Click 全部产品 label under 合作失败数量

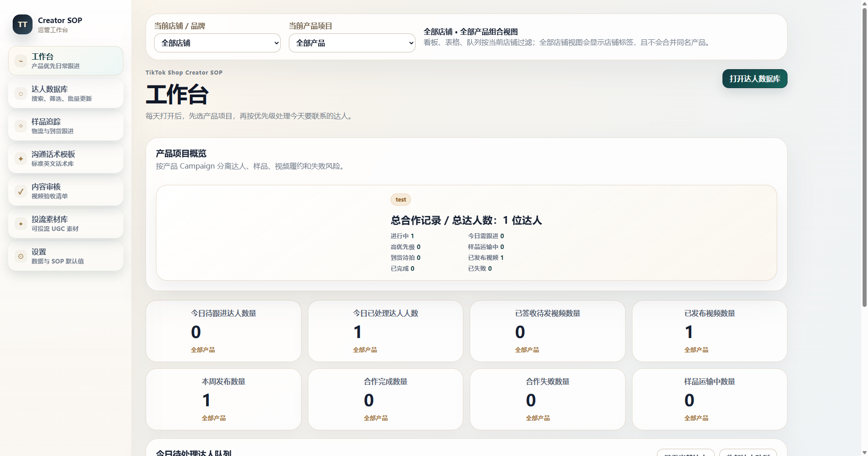coord(538,418)
